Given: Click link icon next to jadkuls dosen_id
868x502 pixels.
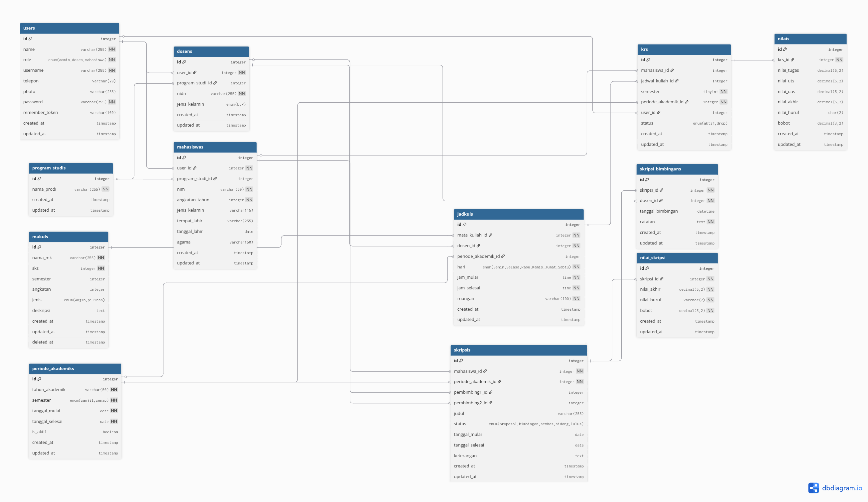Looking at the screenshot, I should (x=478, y=246).
